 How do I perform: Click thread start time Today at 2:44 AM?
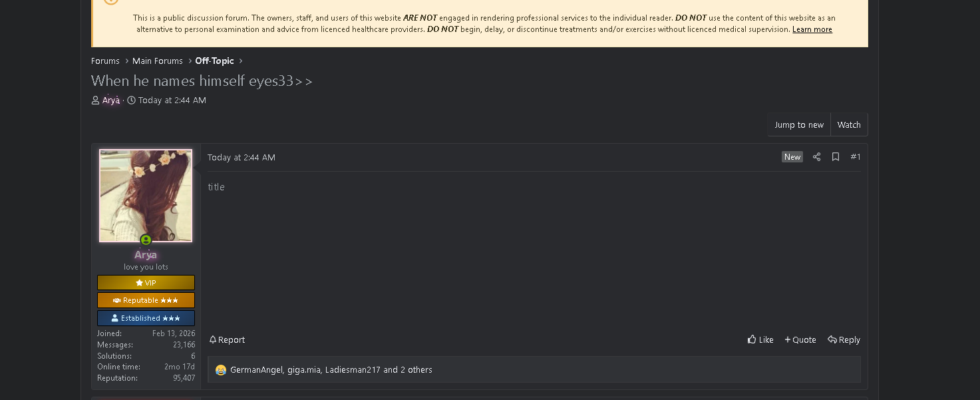(172, 100)
